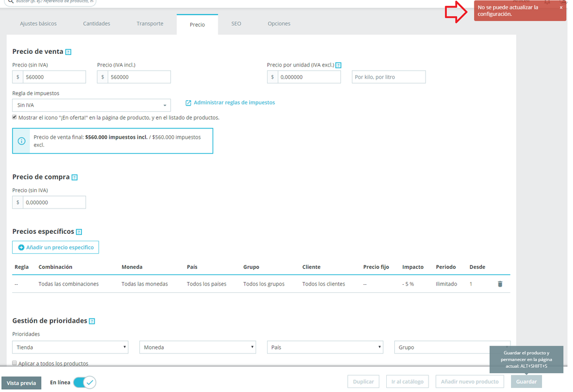Click Todos los clientes cell
573x392 pixels.
323,284
